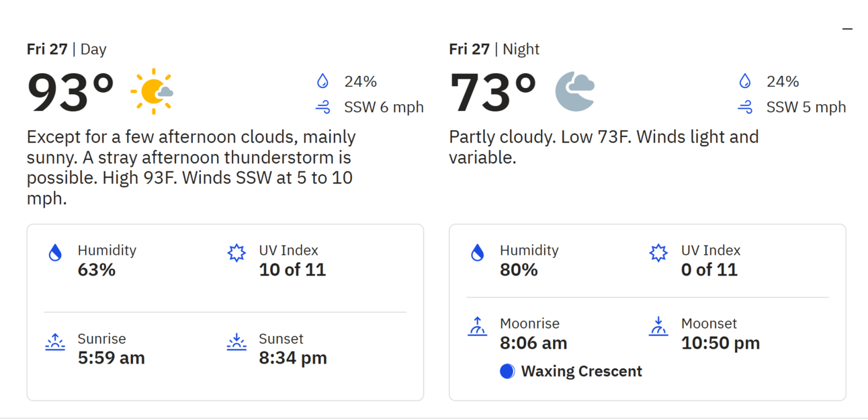Image resolution: width=868 pixels, height=420 pixels.
Task: Click the Fri 27 Day heading
Action: point(67,49)
